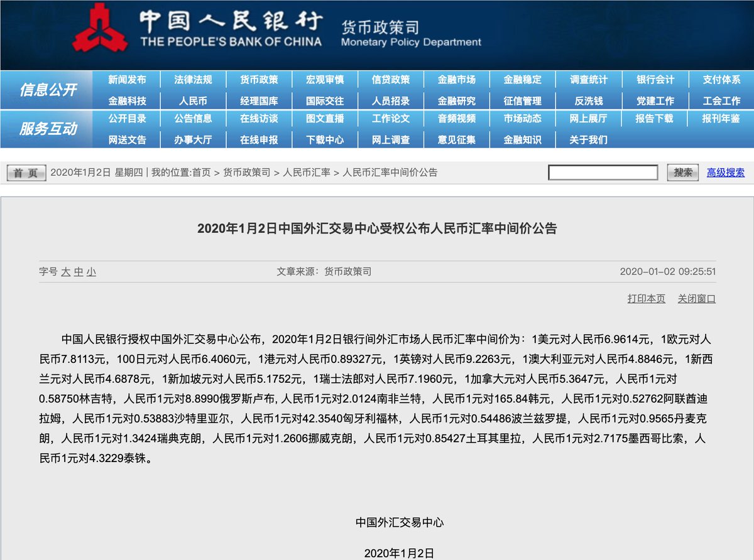Image resolution: width=754 pixels, height=560 pixels.
Task: Open the 人员招录 menu item
Action: [391, 100]
